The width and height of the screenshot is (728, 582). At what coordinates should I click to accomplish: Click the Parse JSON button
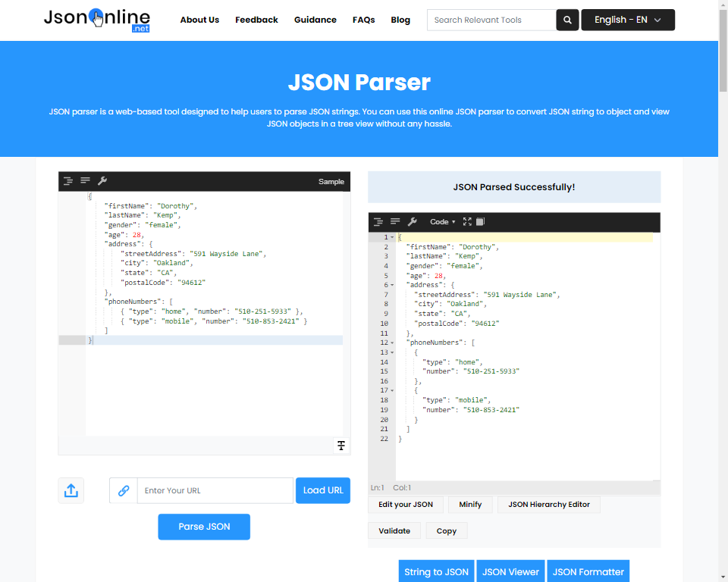coord(203,527)
